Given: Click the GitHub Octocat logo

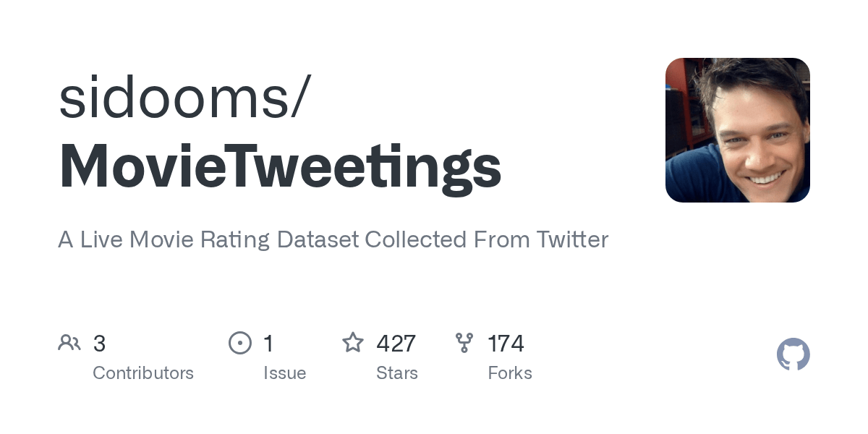Looking at the screenshot, I should tap(793, 354).
